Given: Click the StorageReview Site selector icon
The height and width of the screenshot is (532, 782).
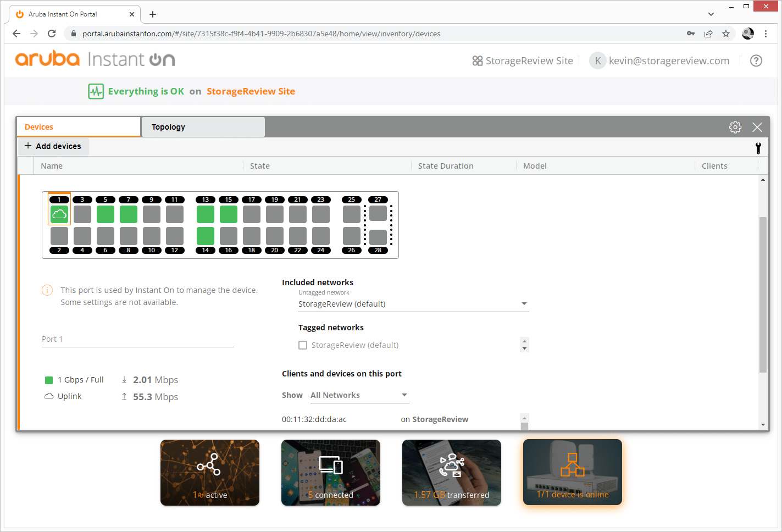Looking at the screenshot, I should pos(478,61).
